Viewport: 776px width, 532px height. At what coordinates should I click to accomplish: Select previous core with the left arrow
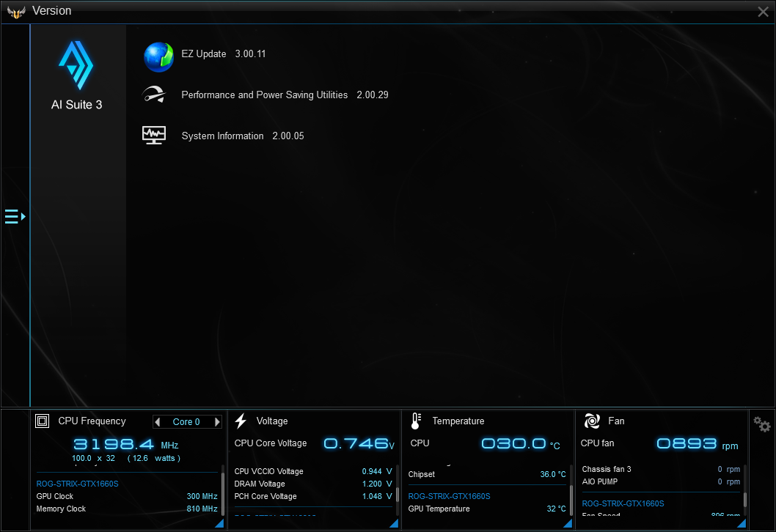click(158, 422)
